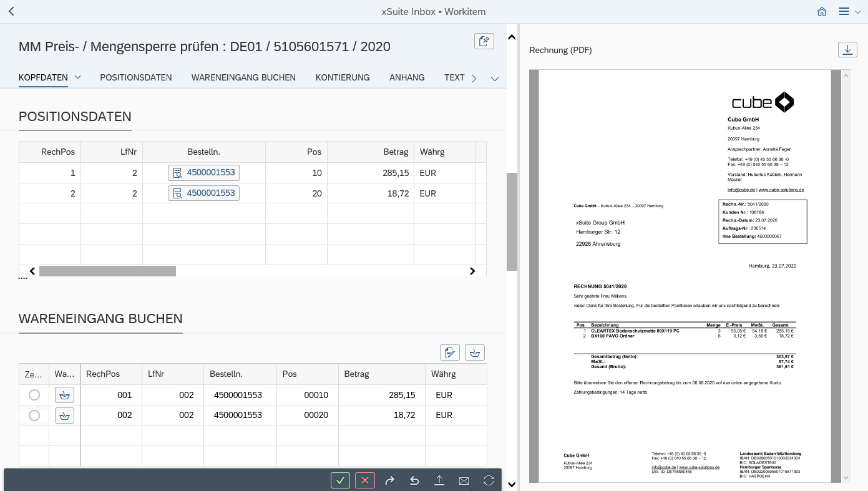Switch to the KONTIERUNG tab
868x491 pixels.
coord(343,77)
